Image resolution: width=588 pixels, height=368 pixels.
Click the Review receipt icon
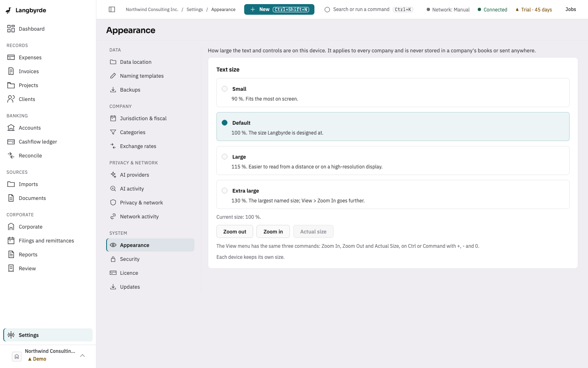(11, 268)
